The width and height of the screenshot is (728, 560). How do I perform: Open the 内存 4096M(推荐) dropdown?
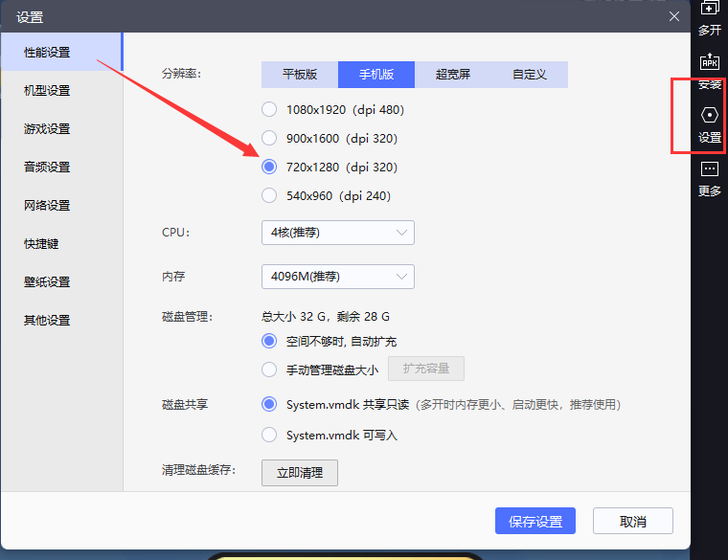(x=337, y=277)
